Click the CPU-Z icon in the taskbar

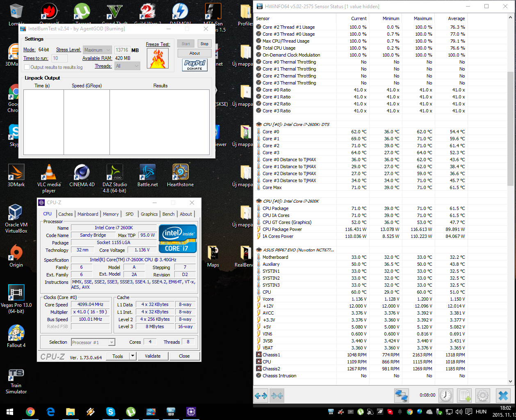point(191,412)
